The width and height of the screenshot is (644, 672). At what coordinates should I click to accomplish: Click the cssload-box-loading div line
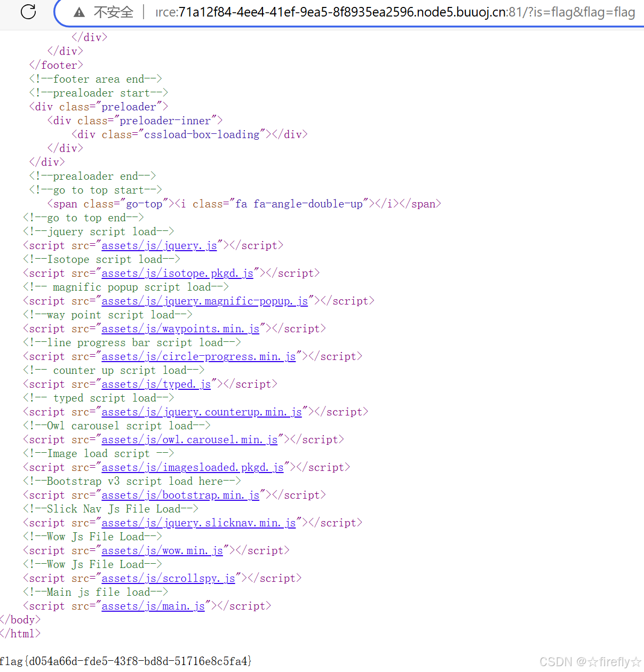(190, 134)
